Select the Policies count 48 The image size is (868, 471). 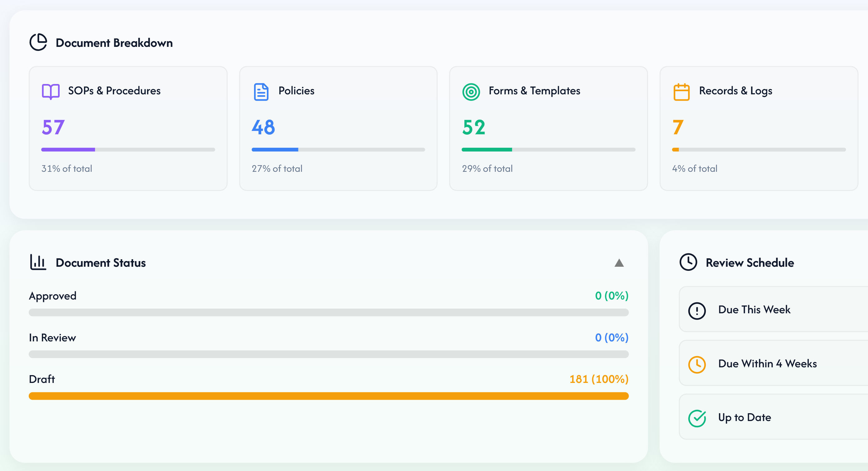(x=263, y=127)
